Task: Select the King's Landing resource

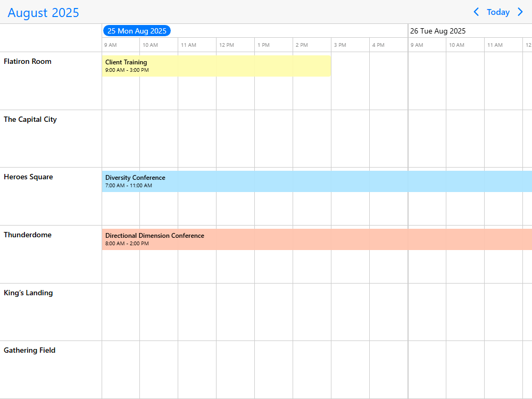Action: (x=28, y=293)
